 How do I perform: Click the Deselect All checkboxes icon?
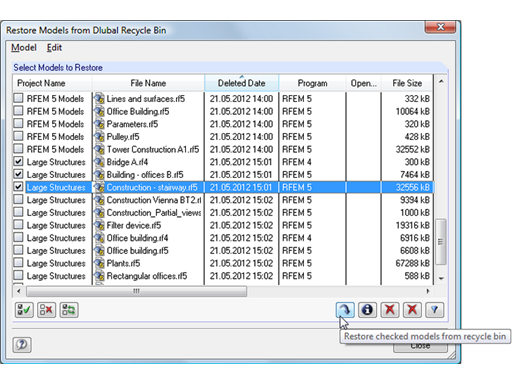[x=47, y=310]
